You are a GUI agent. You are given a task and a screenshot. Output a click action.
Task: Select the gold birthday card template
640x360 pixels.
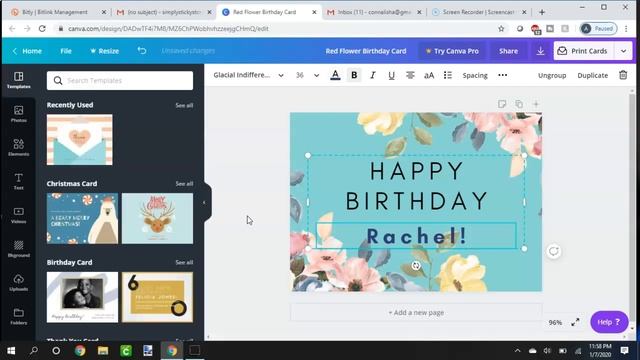[158, 297]
